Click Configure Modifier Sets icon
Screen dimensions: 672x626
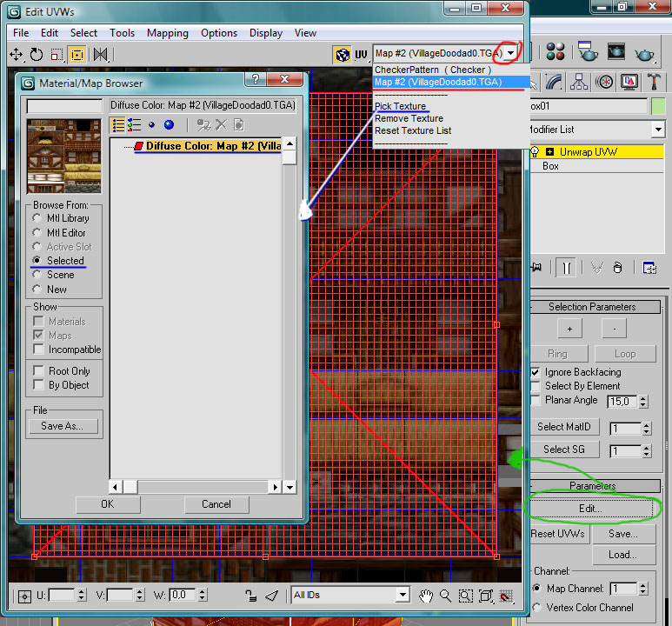click(649, 268)
